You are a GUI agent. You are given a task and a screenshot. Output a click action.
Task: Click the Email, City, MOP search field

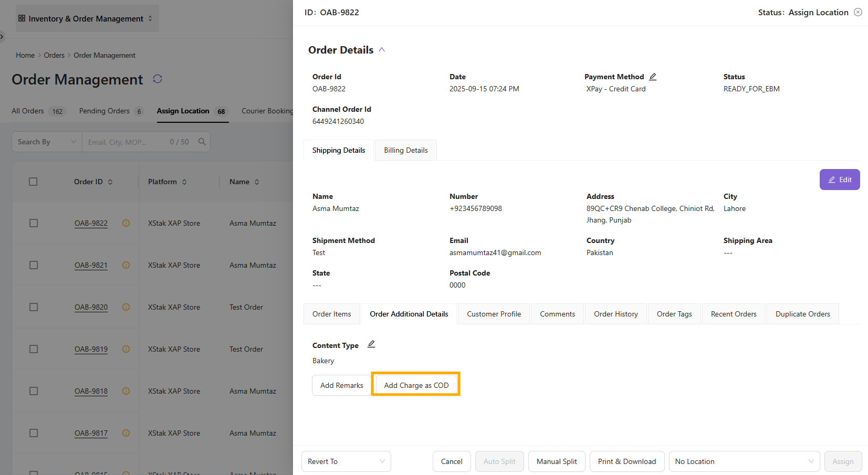pos(126,142)
